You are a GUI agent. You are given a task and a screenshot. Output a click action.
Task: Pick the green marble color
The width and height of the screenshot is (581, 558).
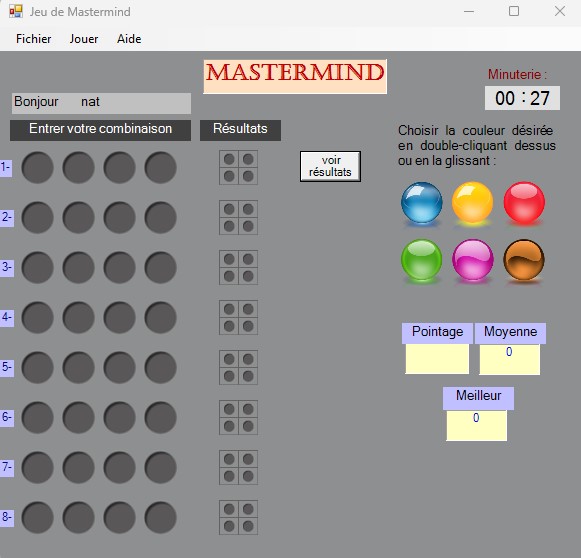coord(422,260)
